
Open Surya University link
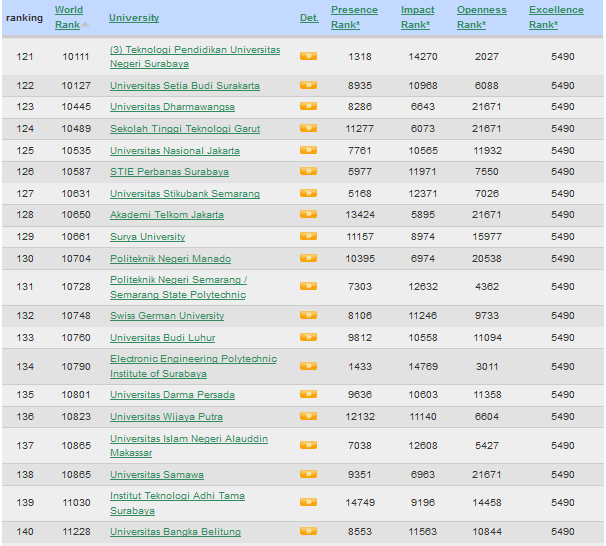click(147, 236)
